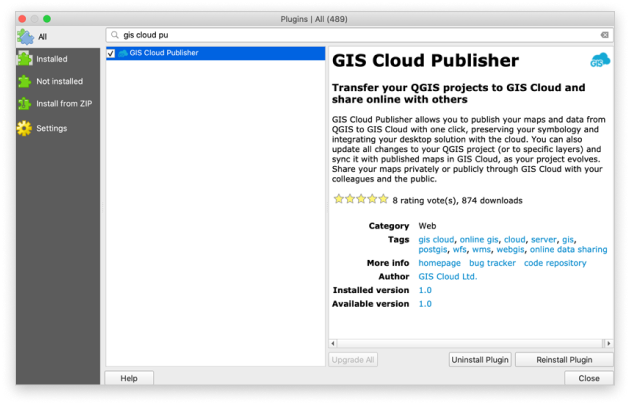The image size is (630, 405).
Task: Click the available version 1.0 value
Action: (425, 304)
